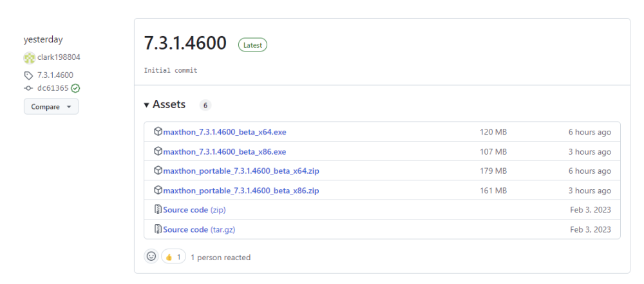This screenshot has height=284, width=644.
Task: Click the package icon beside maxthon_portable x64 zip
Action: [158, 171]
